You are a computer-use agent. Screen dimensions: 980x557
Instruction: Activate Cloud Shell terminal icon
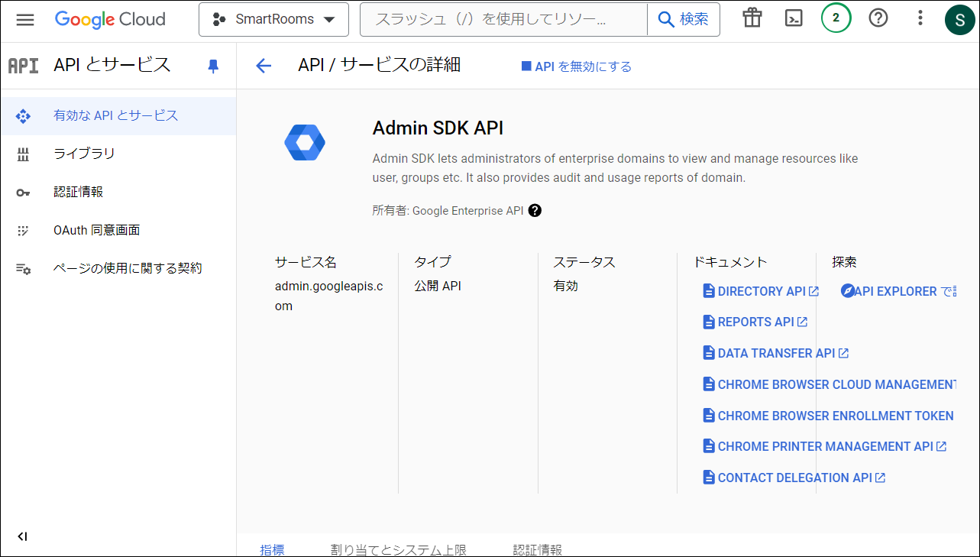[x=794, y=18]
